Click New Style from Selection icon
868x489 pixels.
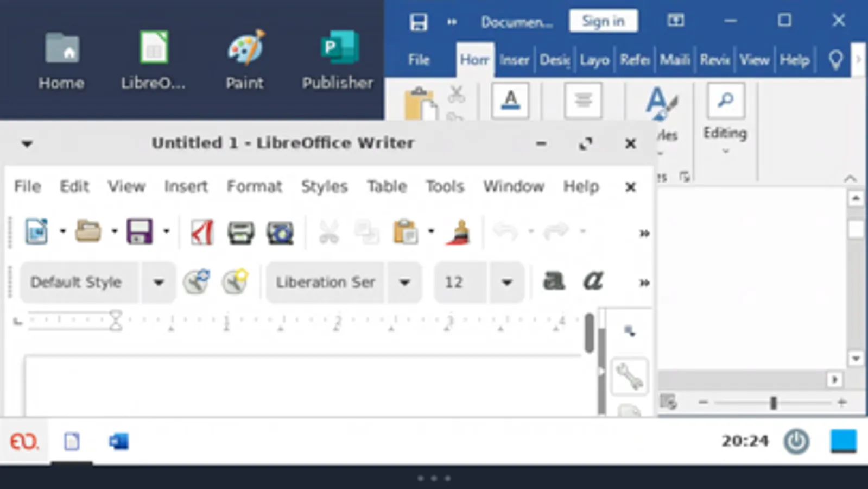point(236,282)
